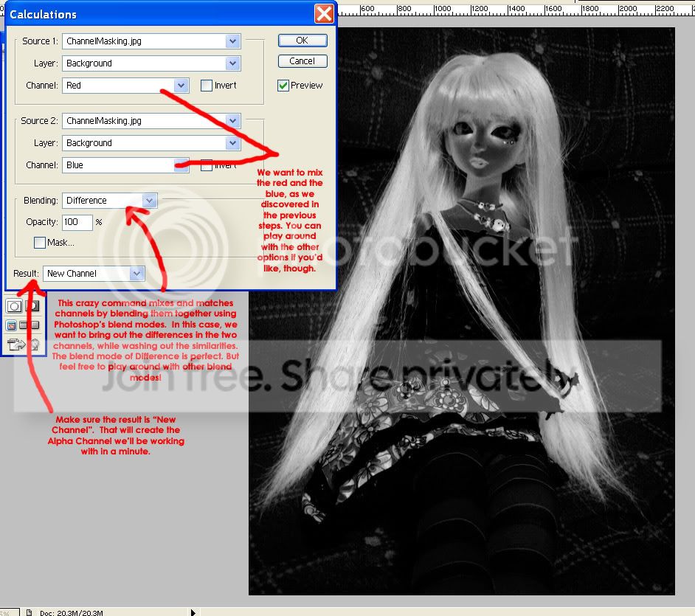
Task: Open Blending mode dropdown showing Difference
Action: 150,201
